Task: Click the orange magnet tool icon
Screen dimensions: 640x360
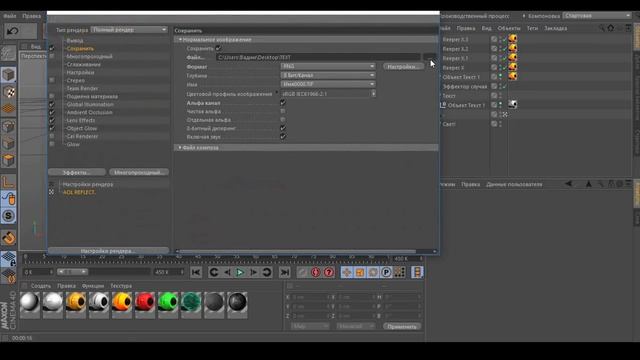Action: click(x=8, y=238)
